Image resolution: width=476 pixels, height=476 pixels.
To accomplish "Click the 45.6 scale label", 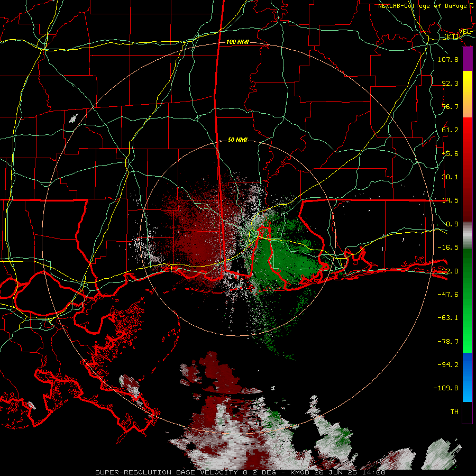I will coord(450,153).
